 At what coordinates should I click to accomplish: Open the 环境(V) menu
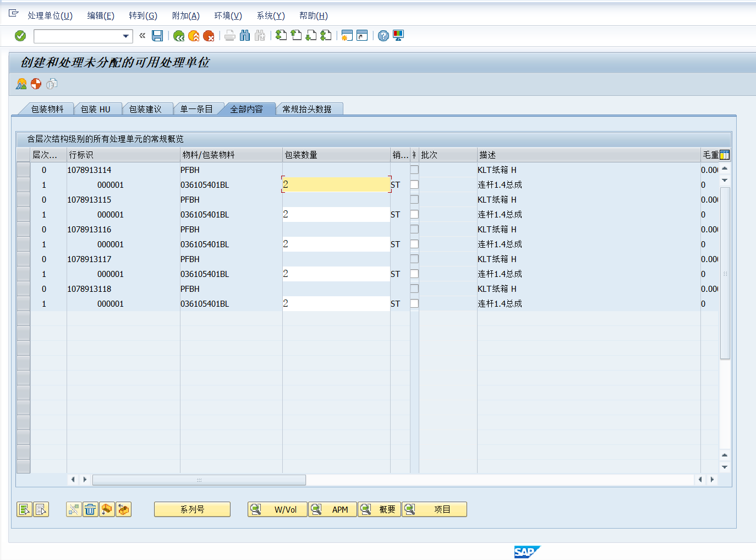pyautogui.click(x=228, y=15)
